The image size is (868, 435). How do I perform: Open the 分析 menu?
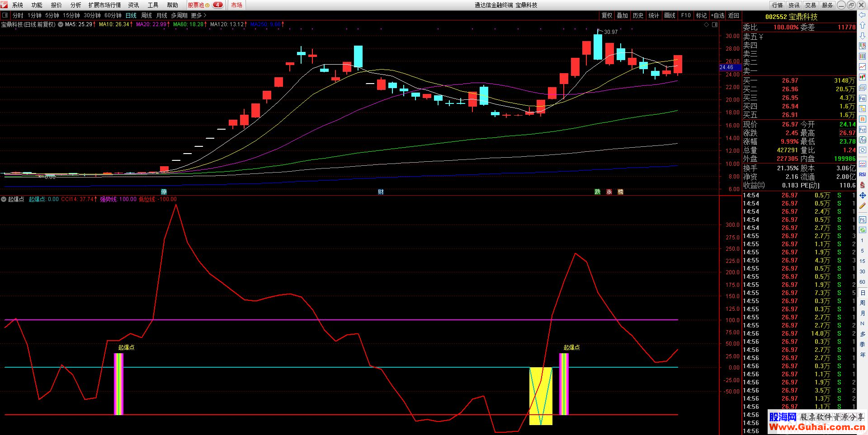coord(76,5)
